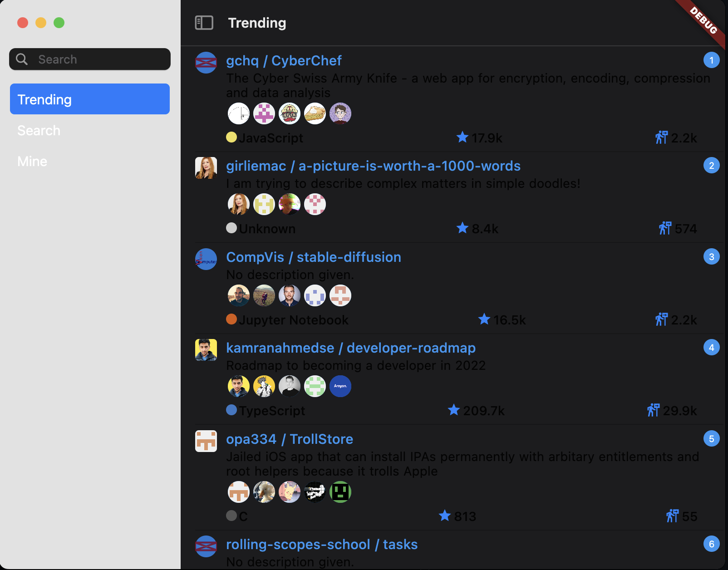The height and width of the screenshot is (570, 728).
Task: Click the star icon beside 209.7k
Action: click(454, 410)
